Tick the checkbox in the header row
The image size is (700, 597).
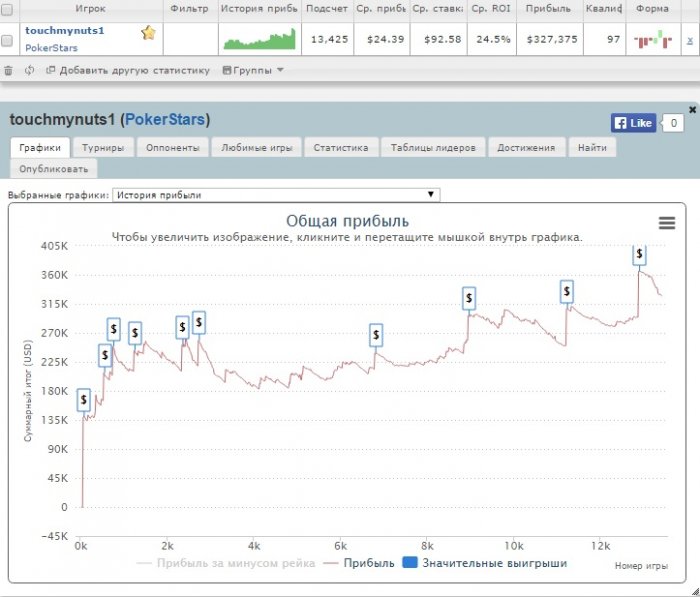pyautogui.click(x=8, y=8)
